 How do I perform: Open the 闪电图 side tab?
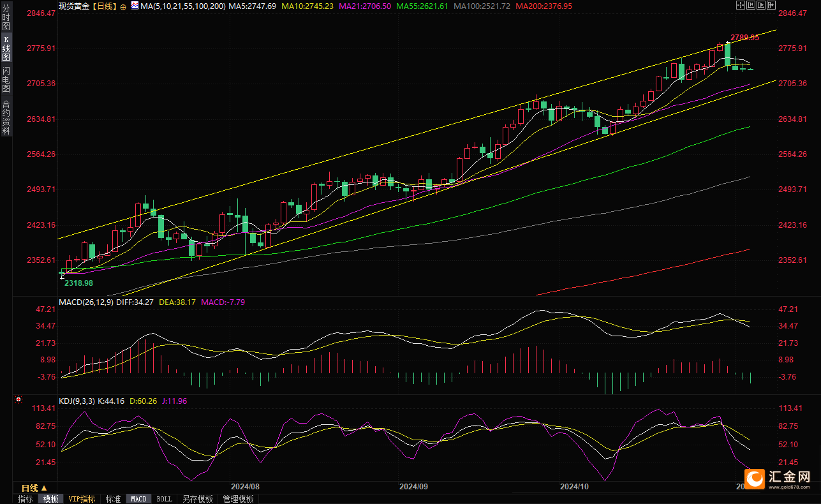(x=6, y=80)
